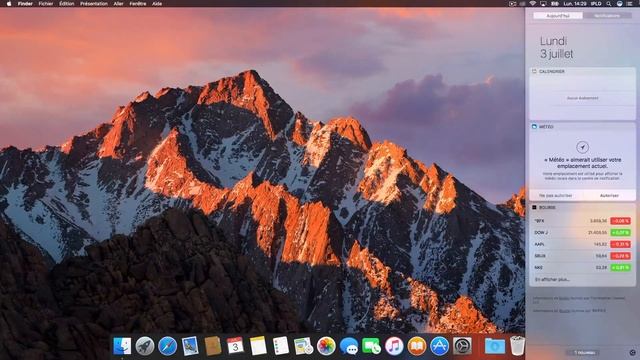The width and height of the screenshot is (640, 360).
Task: Toggle AAPL red percentage badge
Action: pos(620,244)
